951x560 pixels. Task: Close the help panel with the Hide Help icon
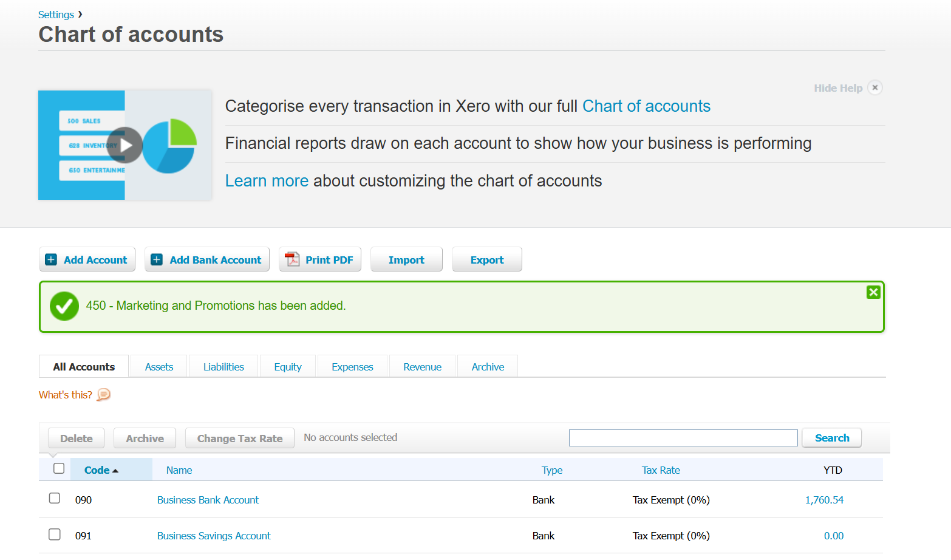pos(875,87)
